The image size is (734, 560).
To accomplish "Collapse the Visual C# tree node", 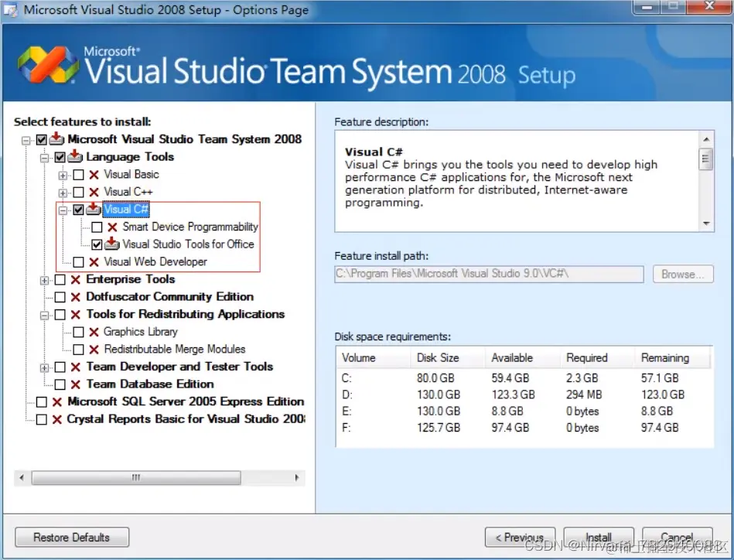I will [63, 210].
